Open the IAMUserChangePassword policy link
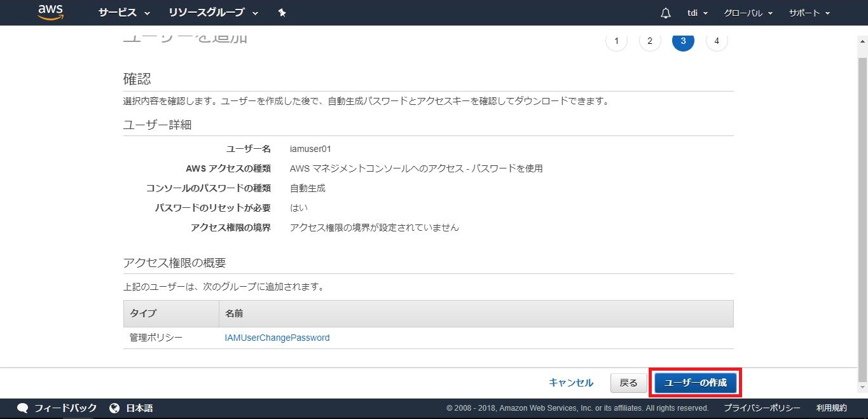 277,338
